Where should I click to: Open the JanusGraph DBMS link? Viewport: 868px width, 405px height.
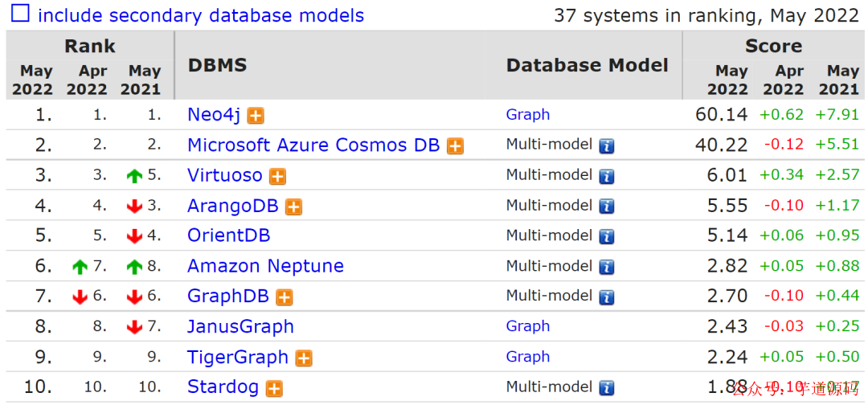(x=241, y=327)
